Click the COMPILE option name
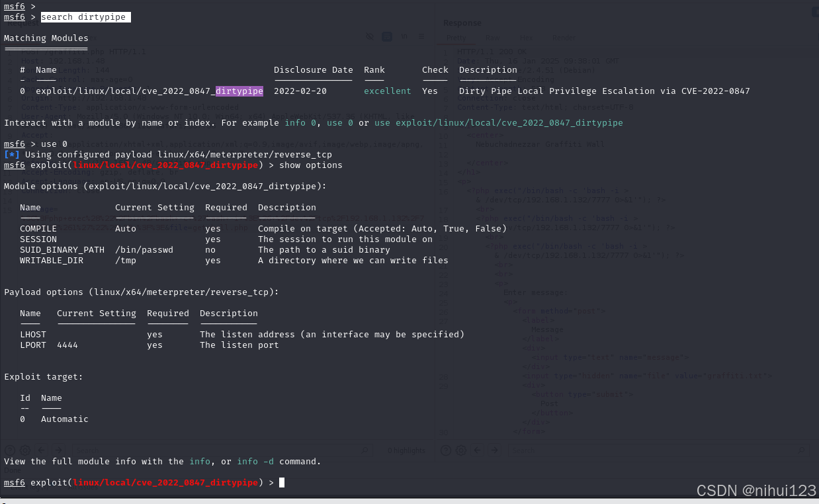The image size is (819, 504). click(x=38, y=228)
